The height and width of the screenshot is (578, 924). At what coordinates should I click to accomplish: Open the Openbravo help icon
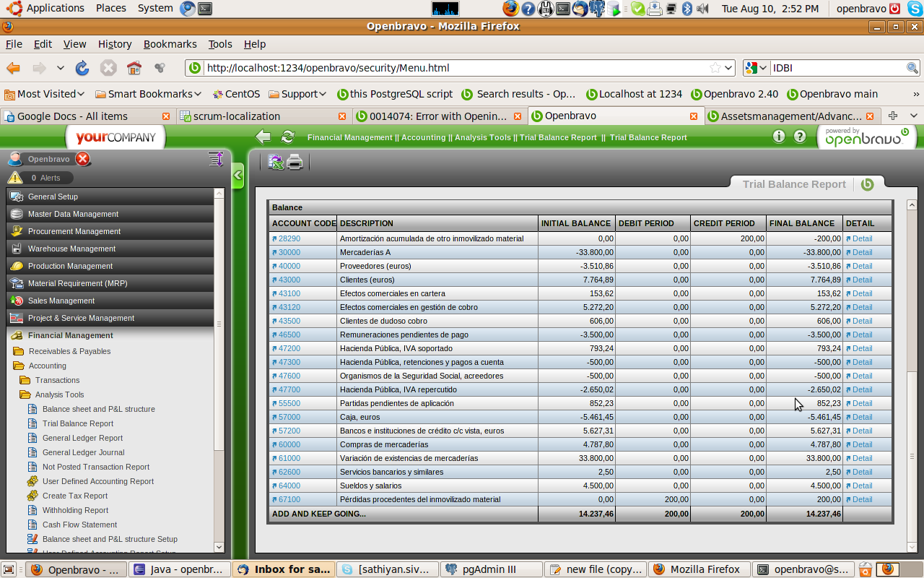coord(800,137)
